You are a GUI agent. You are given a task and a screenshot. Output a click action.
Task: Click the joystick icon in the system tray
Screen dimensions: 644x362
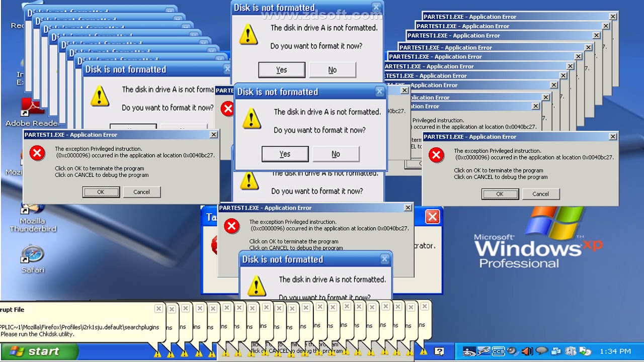coord(469,351)
